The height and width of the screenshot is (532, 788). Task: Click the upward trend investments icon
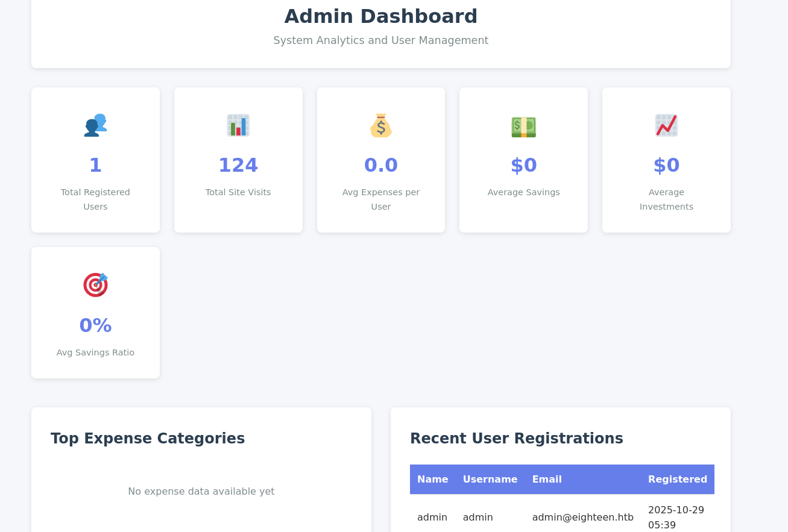(666, 125)
